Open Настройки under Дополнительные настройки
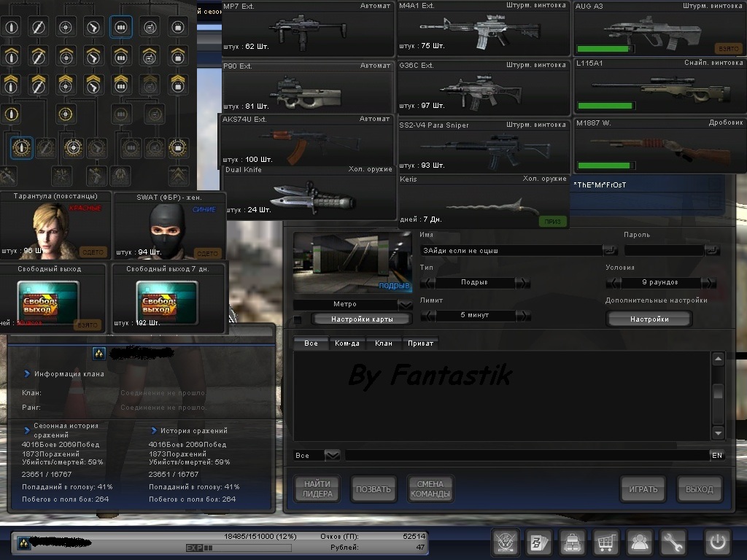Screen dimensions: 747x560 click(x=649, y=319)
